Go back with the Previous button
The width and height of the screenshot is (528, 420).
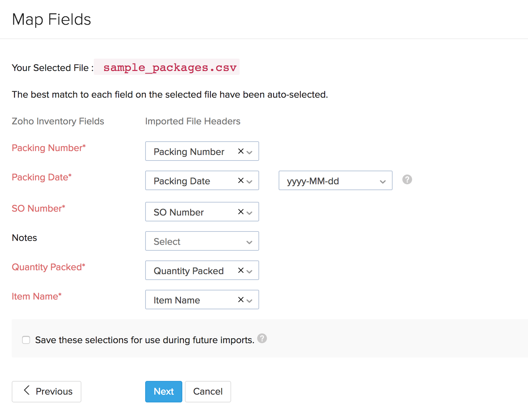click(x=47, y=391)
